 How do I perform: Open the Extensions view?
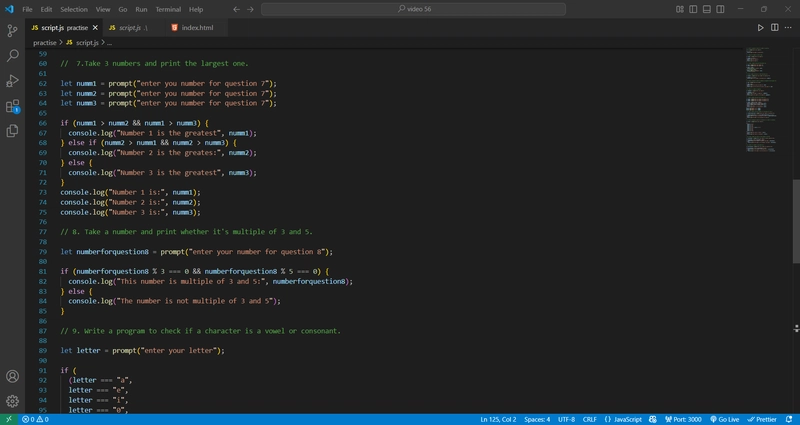click(12, 106)
